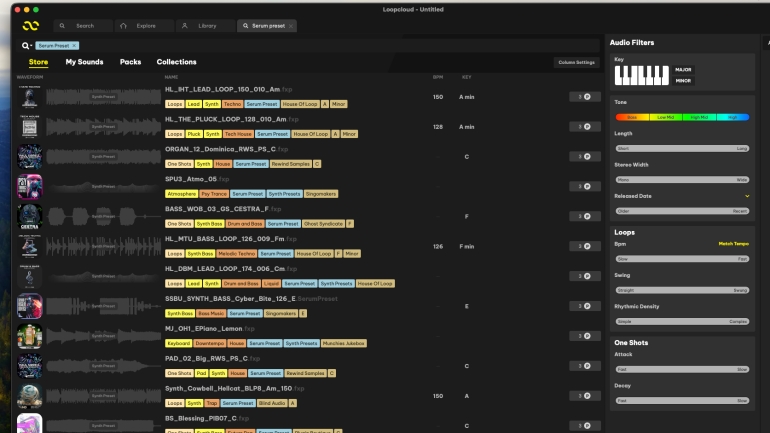
Task: Toggle the Low Mid tone segment
Action: pyautogui.click(x=666, y=117)
